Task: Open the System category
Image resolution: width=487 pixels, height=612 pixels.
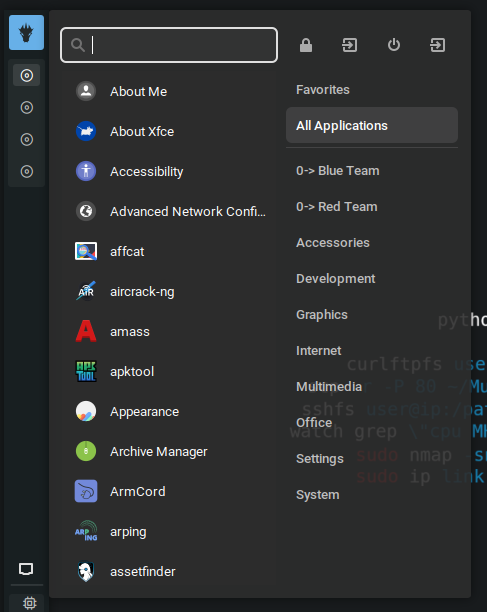Action: coord(371,495)
